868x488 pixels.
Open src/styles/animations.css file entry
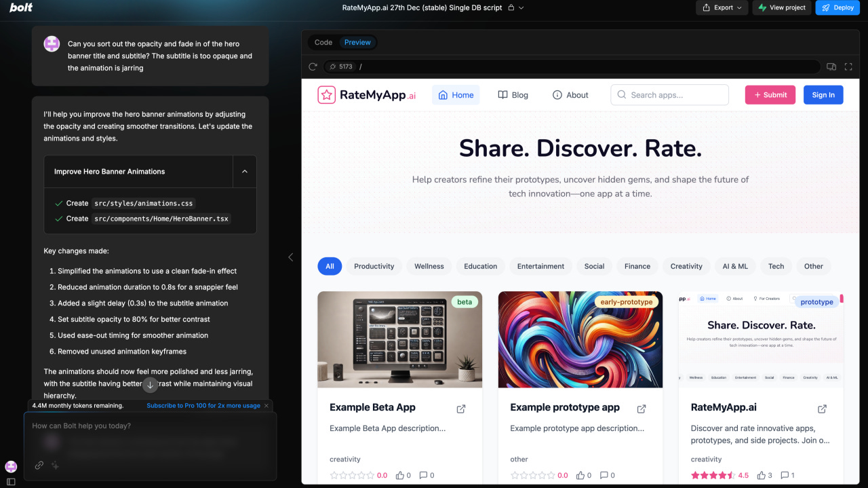click(x=143, y=203)
